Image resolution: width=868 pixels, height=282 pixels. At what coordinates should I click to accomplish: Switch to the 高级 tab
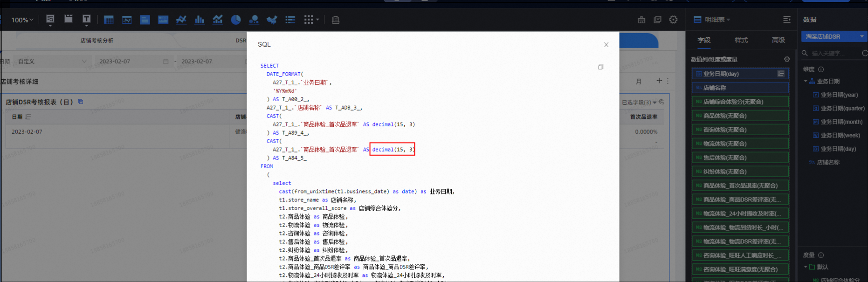(x=778, y=40)
